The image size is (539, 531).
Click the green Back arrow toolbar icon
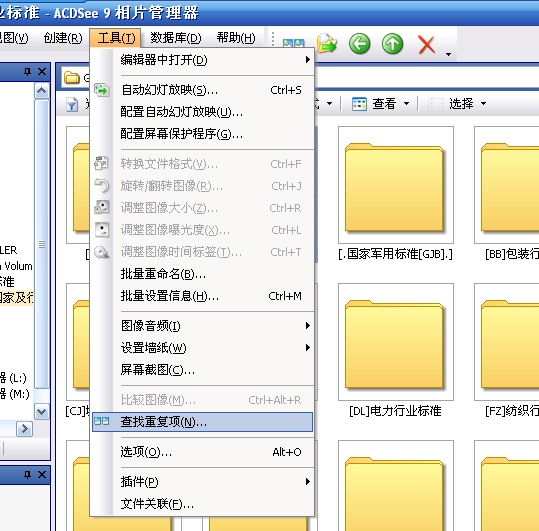coord(360,44)
